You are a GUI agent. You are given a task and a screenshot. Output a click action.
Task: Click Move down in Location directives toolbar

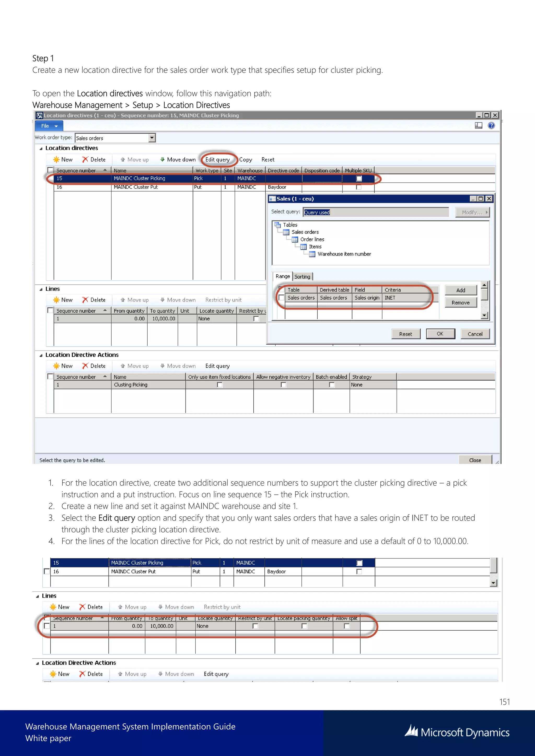coord(178,159)
